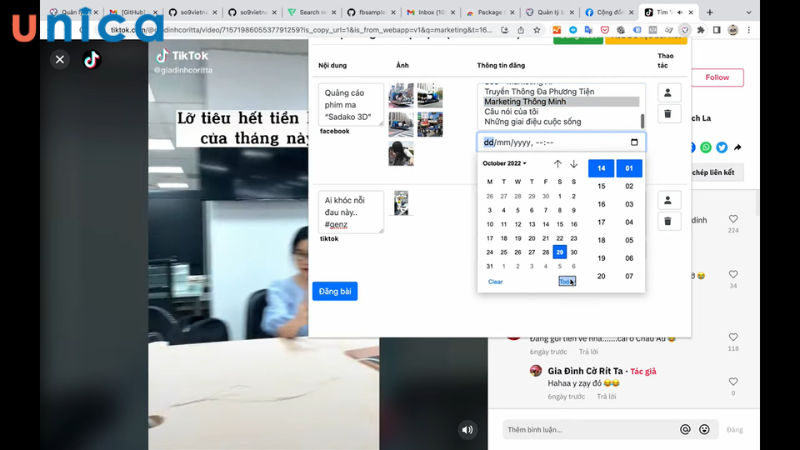Screen dimensions: 800x450
Task: Select hour 18 in the time picker
Action: point(601,240)
